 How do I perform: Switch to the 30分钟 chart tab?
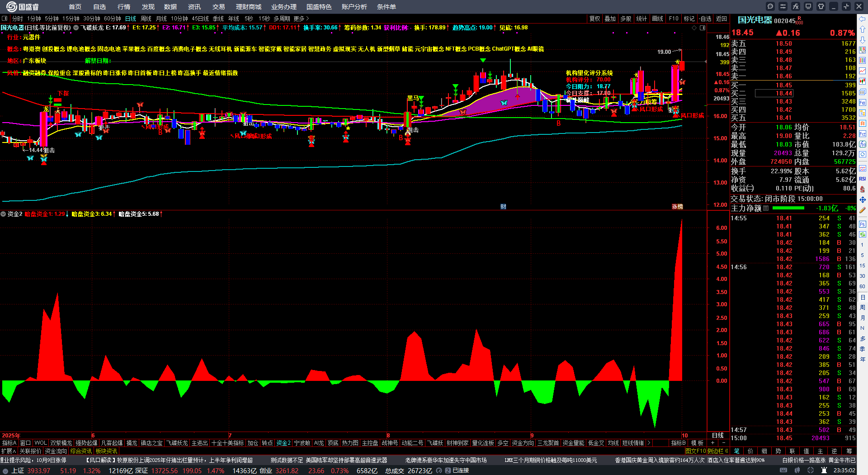tap(92, 19)
